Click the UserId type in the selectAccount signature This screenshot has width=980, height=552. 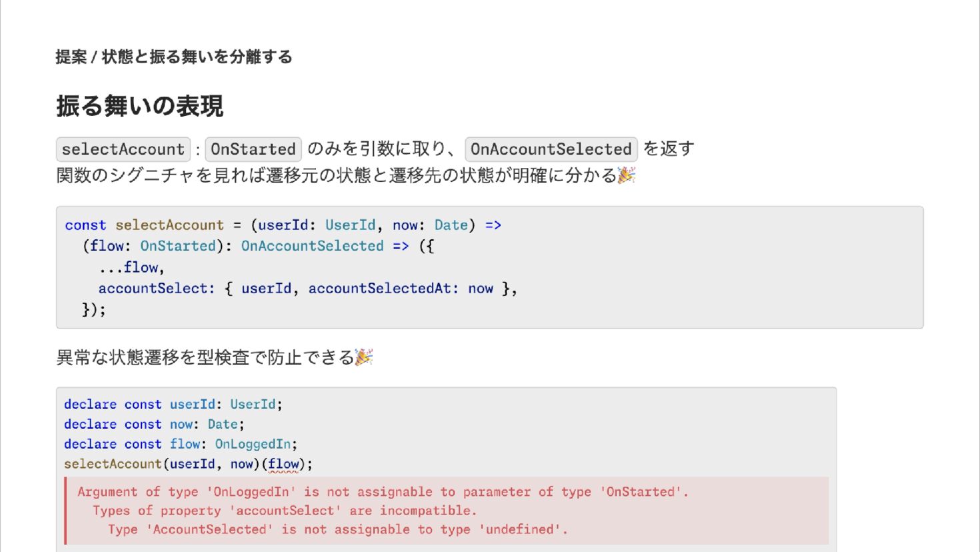click(350, 225)
